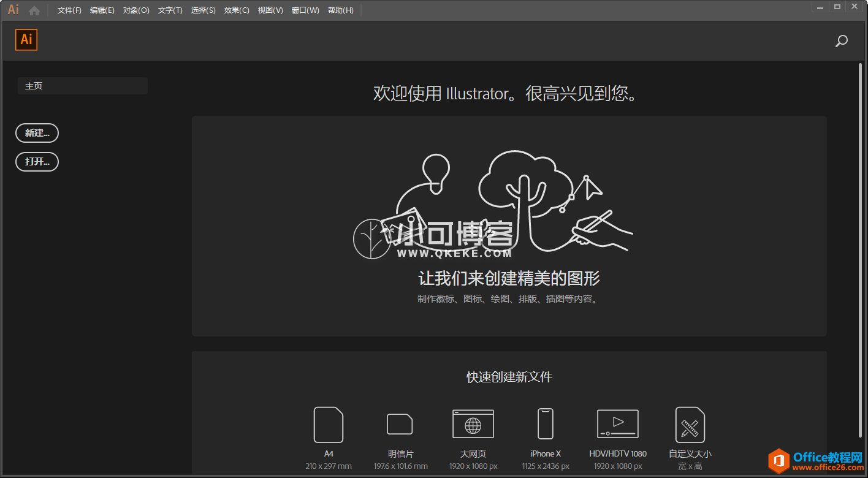868x478 pixels.
Task: Click the 新建... button
Action: (x=37, y=133)
